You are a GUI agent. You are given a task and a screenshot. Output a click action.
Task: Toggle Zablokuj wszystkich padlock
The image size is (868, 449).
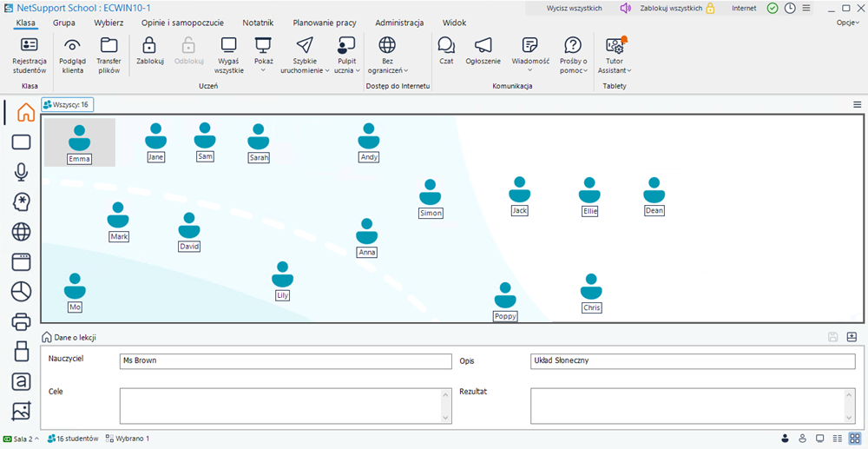point(710,8)
